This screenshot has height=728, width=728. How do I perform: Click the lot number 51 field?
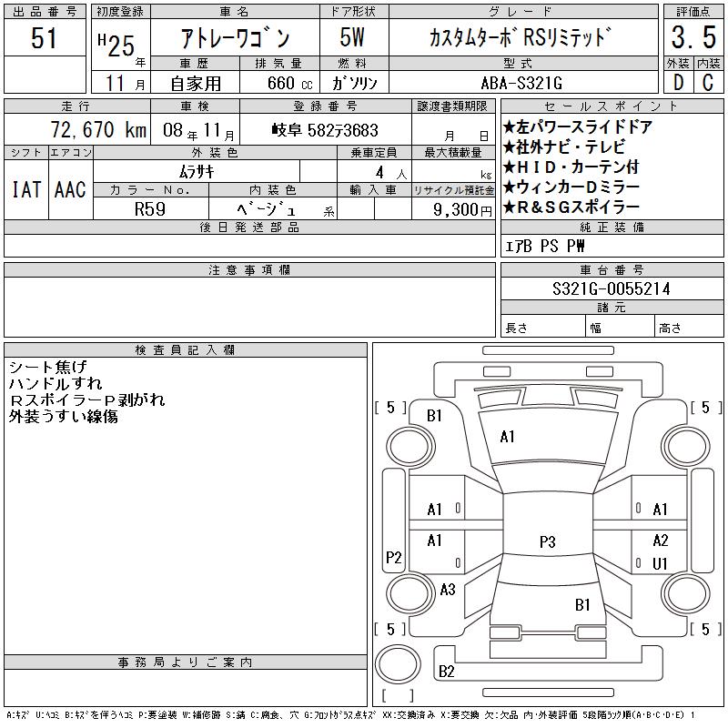(45, 39)
